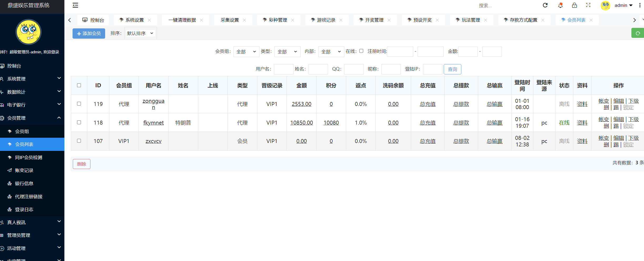Open the notification bell icon
This screenshot has height=261, width=644.
pos(560,5)
